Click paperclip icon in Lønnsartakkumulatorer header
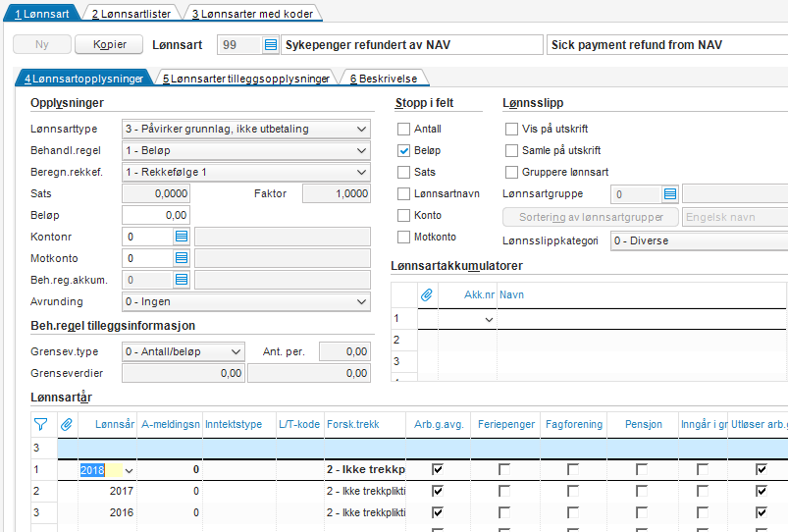The width and height of the screenshot is (788, 532). click(x=427, y=294)
